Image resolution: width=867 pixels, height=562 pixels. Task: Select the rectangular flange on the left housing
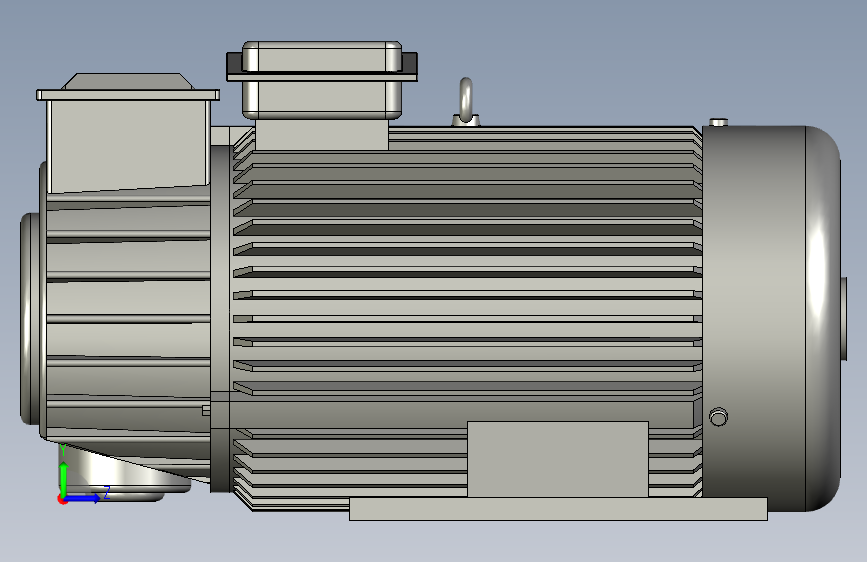coord(128,95)
